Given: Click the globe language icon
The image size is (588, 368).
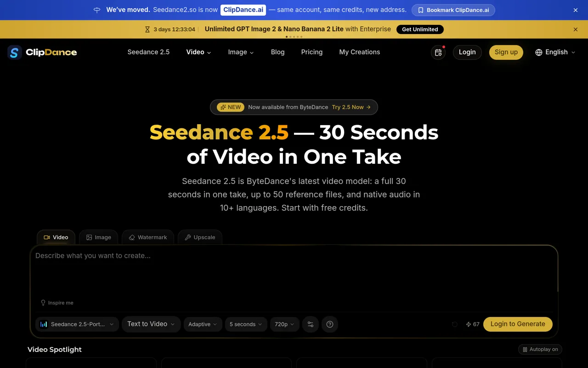Looking at the screenshot, I should click(x=539, y=52).
